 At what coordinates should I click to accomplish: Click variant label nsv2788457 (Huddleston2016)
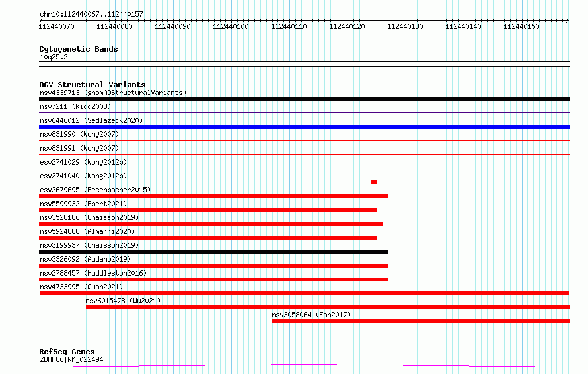(93, 273)
